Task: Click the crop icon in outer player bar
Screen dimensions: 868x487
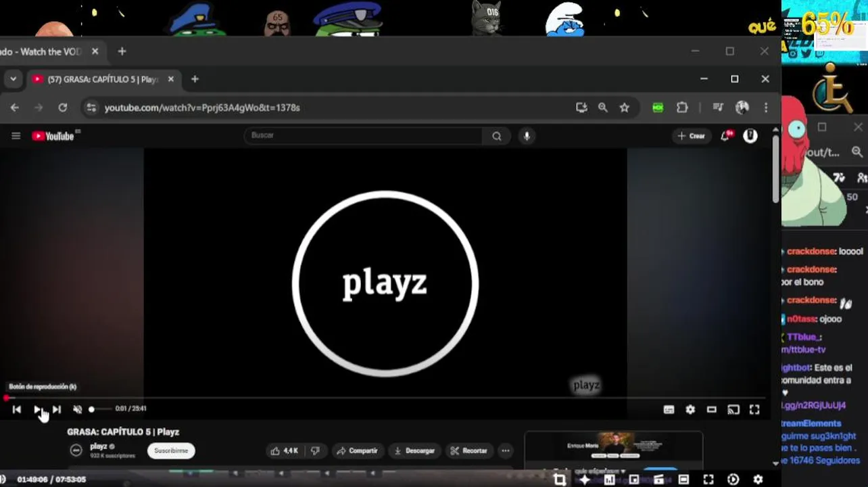Action: [x=560, y=480]
